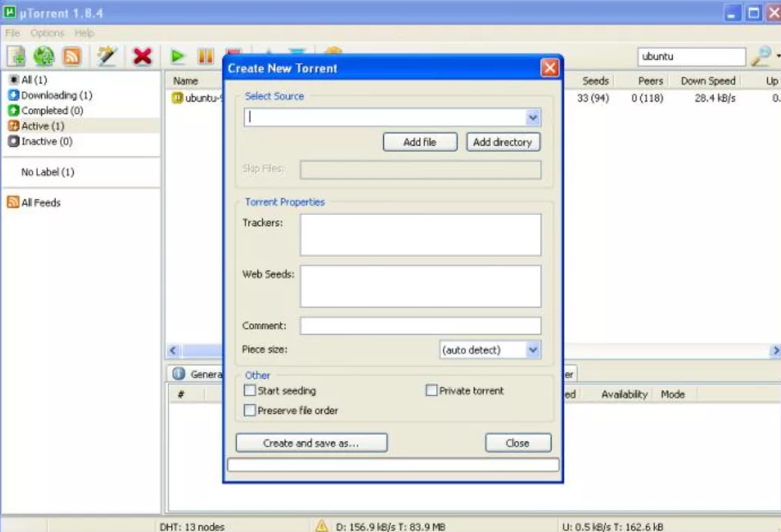This screenshot has width=781, height=532.
Task: Open the RSS Downloader toolbar icon
Action: tap(71, 56)
